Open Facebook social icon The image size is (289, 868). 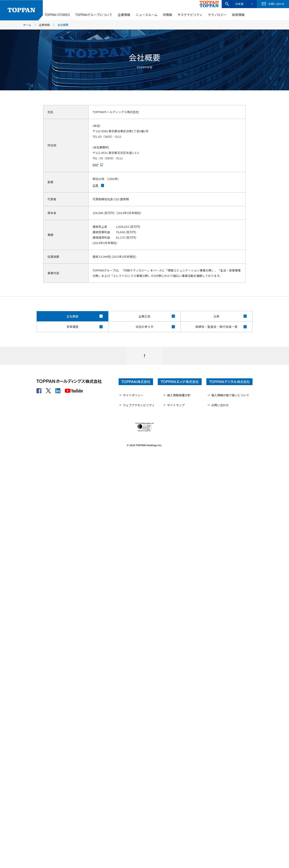(39, 391)
